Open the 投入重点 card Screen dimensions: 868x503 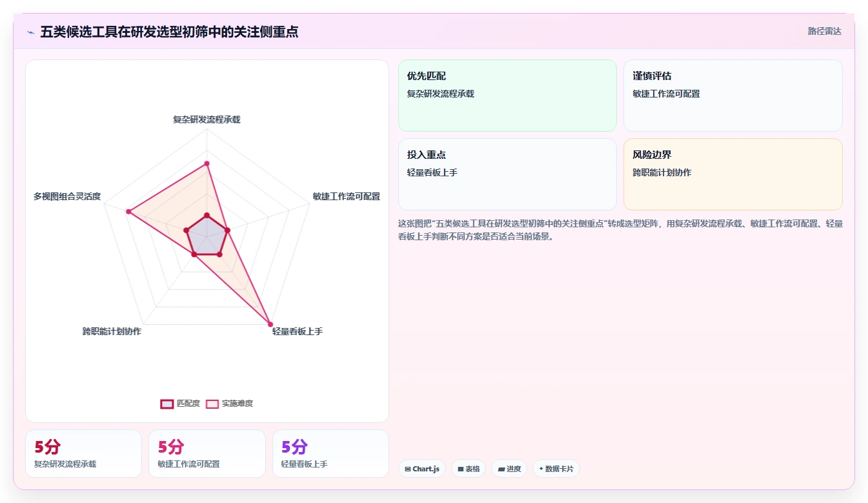click(507, 174)
